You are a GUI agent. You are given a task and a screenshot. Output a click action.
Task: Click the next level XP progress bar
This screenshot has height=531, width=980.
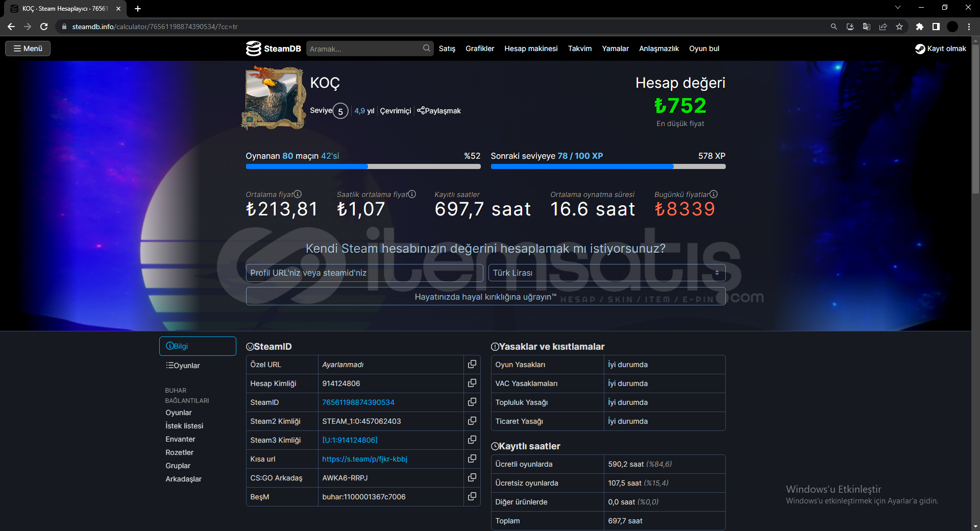(x=608, y=166)
